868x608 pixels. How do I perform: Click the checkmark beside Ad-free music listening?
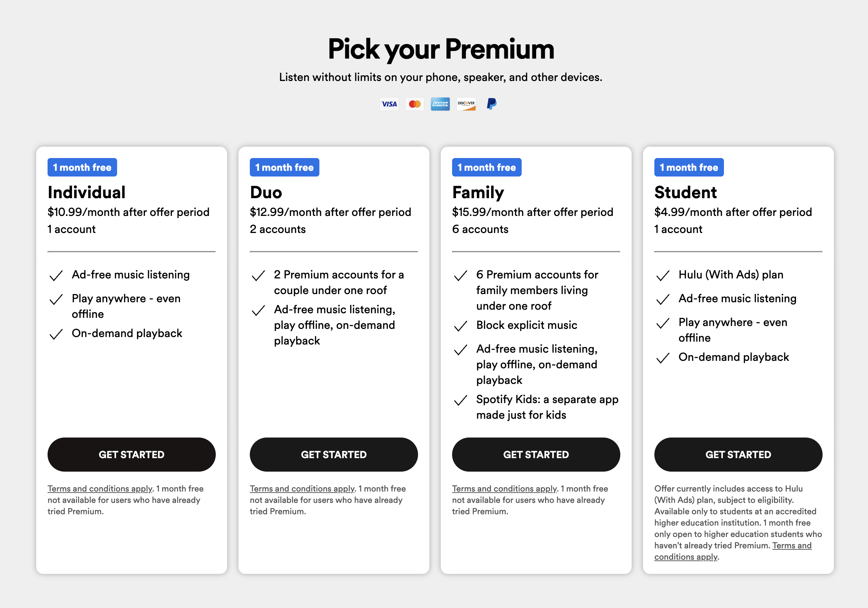pos(56,276)
